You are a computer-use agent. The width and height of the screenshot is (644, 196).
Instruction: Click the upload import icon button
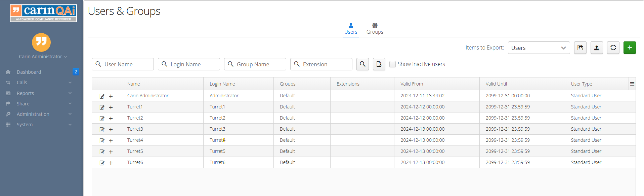597,48
